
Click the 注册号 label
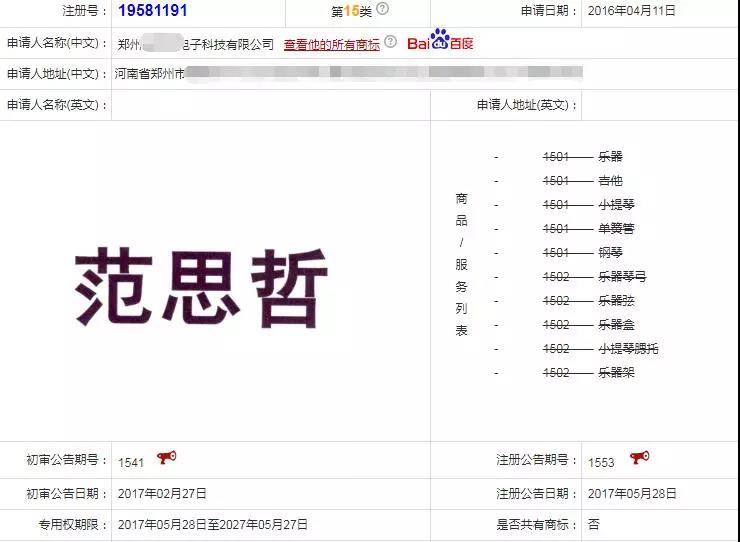tap(85, 10)
